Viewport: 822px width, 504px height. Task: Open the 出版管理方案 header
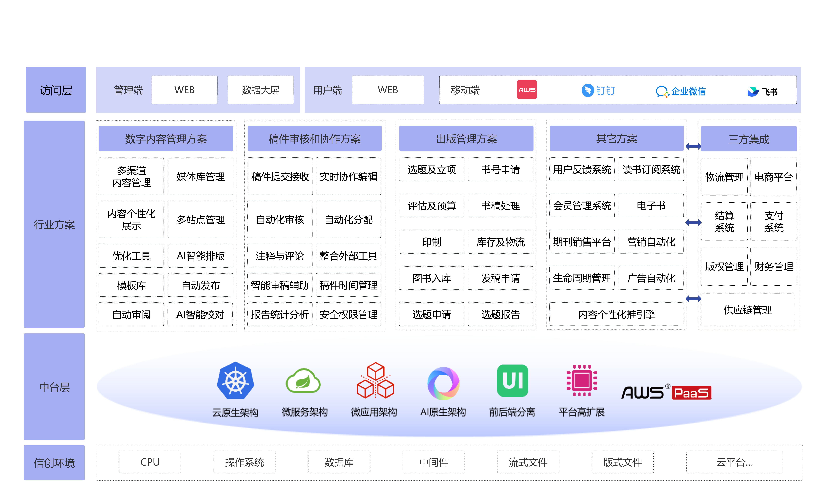tap(466, 138)
